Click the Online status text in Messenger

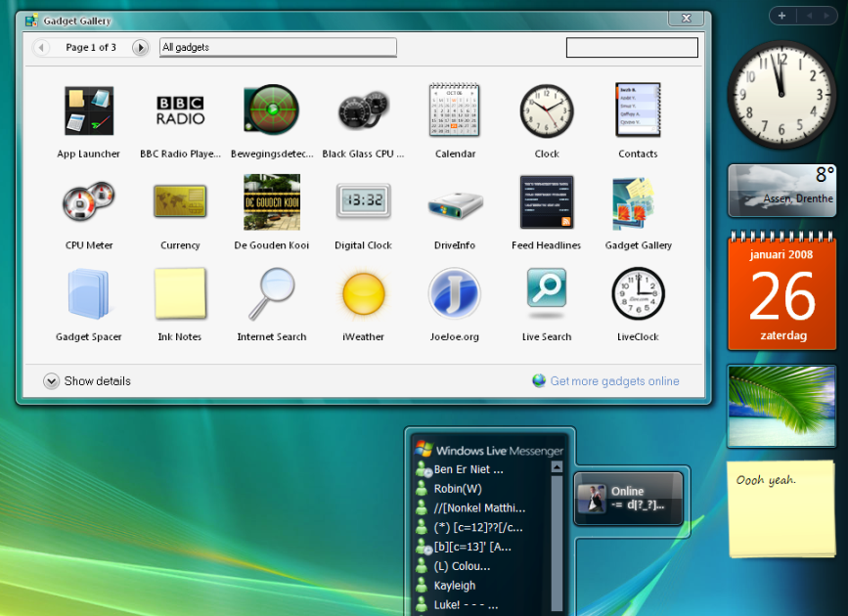627,491
